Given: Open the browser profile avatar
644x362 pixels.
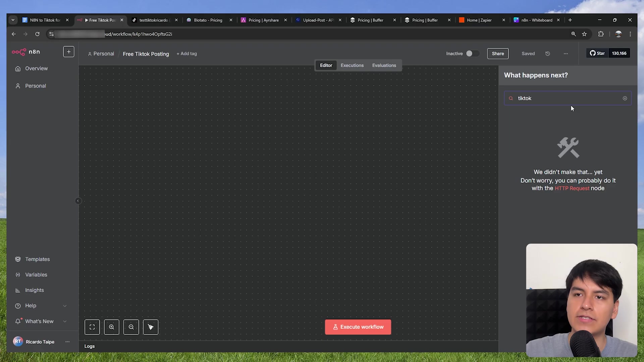Looking at the screenshot, I should [619, 34].
